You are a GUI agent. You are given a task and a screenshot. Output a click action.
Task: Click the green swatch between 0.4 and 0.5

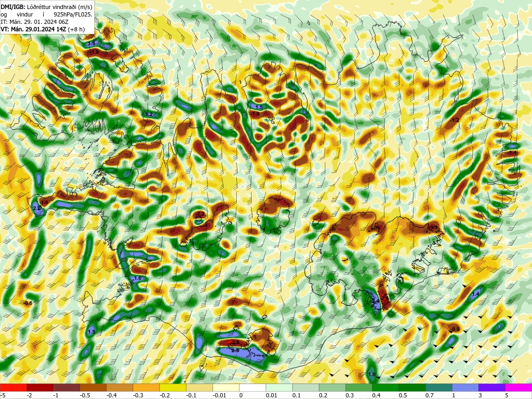coord(386,387)
